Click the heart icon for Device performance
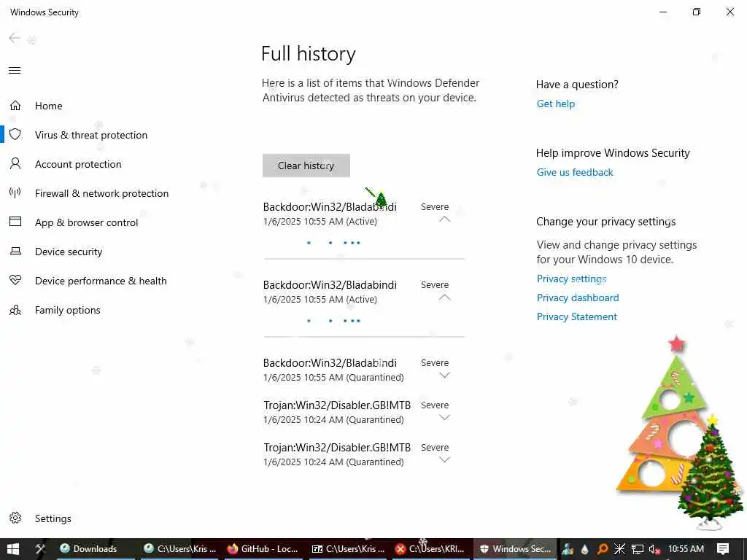This screenshot has width=747, height=560. 15,280
